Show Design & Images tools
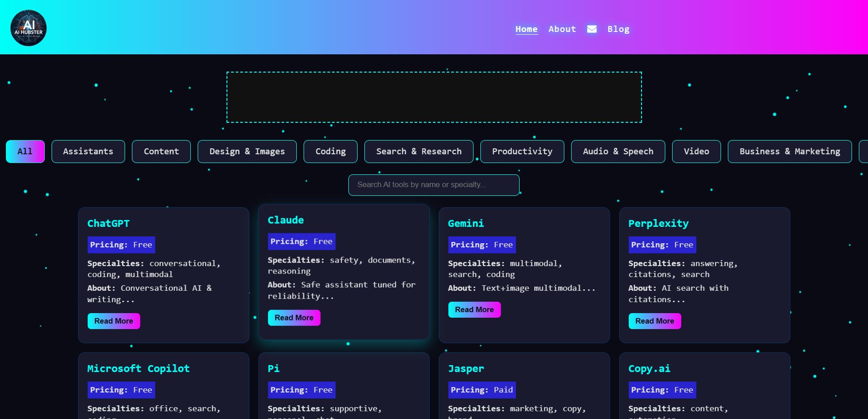This screenshot has height=419, width=868. 247,152
